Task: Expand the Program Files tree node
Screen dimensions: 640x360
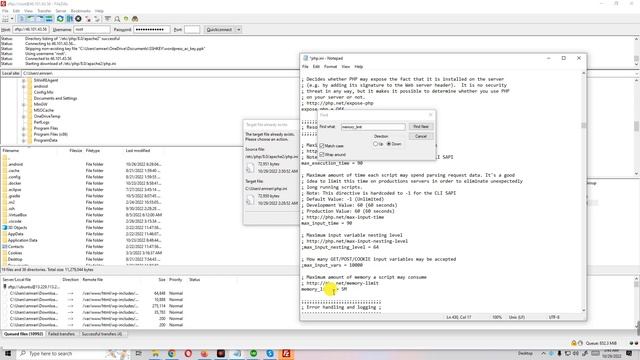Action: click(24, 129)
